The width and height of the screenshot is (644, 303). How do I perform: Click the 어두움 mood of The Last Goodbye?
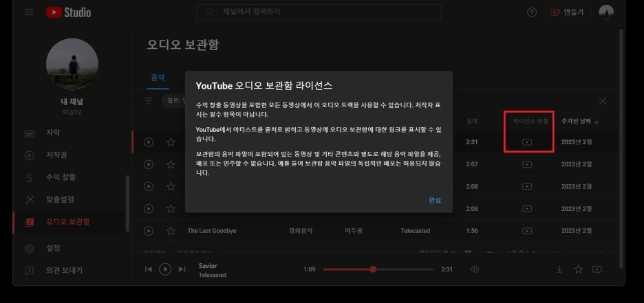coord(354,231)
